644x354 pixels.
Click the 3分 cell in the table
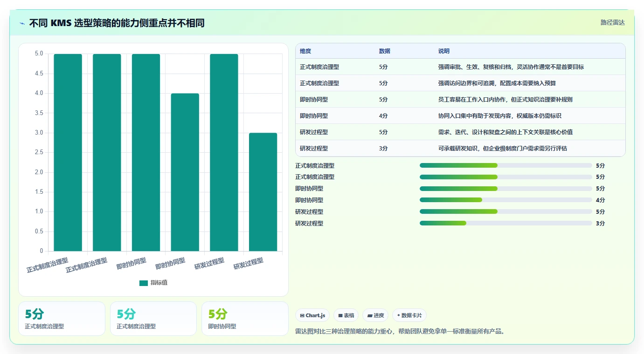point(383,148)
